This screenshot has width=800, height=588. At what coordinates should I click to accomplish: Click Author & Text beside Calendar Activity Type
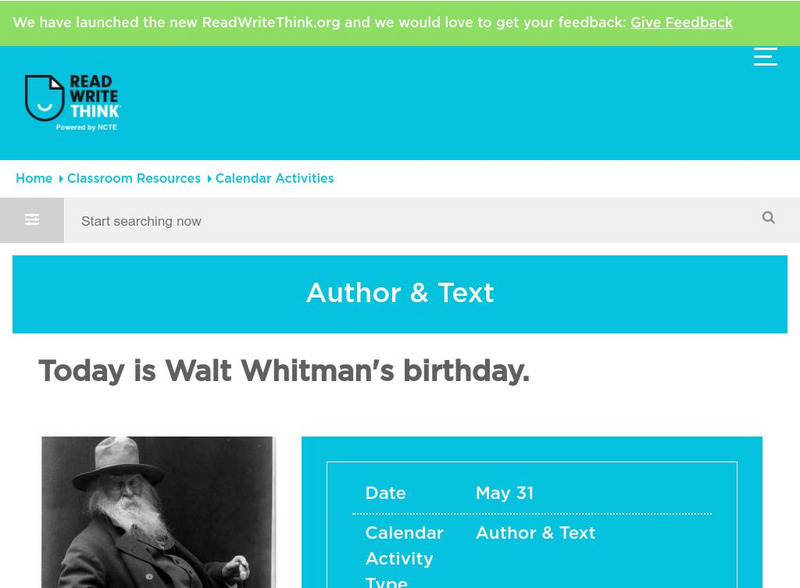(x=535, y=533)
